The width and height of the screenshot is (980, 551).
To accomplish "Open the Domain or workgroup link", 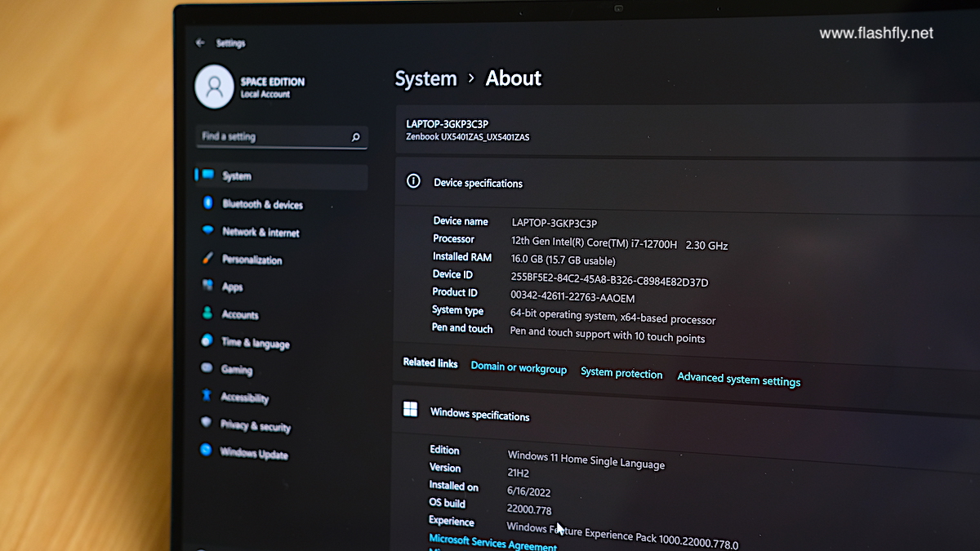I will (x=519, y=368).
